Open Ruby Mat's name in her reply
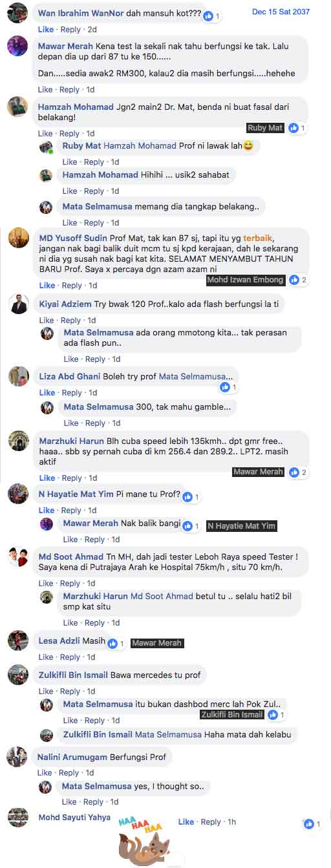This screenshot has width=331, height=868. (81, 146)
